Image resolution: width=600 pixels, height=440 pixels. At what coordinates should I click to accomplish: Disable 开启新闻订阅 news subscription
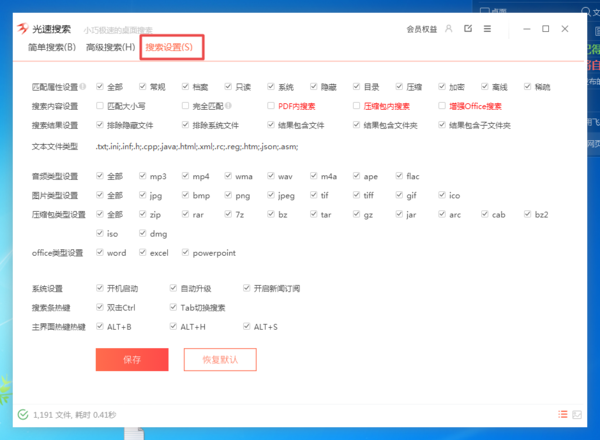coord(246,288)
